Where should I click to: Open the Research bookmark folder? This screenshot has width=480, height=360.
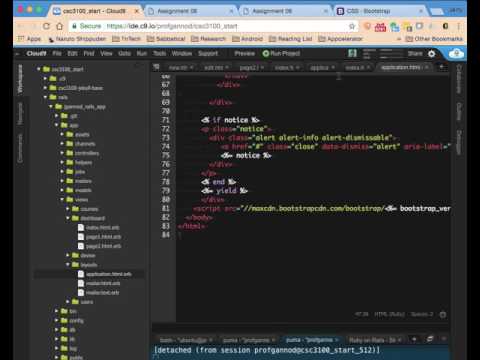(208, 39)
